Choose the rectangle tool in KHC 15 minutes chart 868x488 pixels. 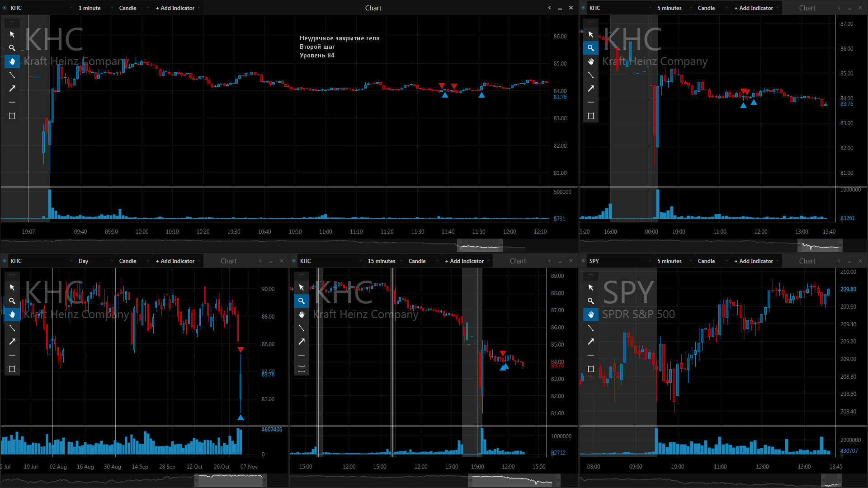pos(302,369)
